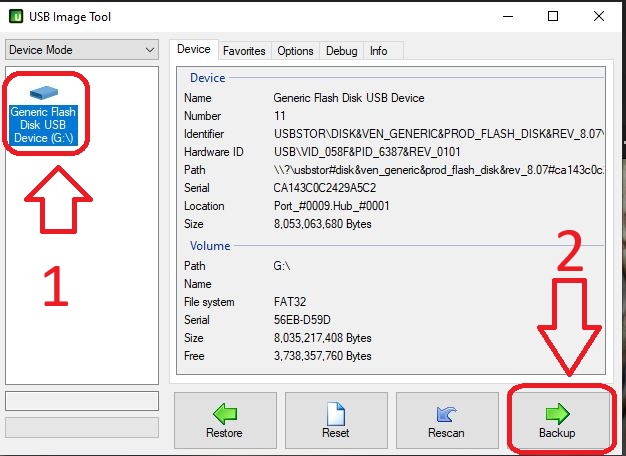Select device serial CA143C0C2429A5C2
626x456 pixels.
325,188
